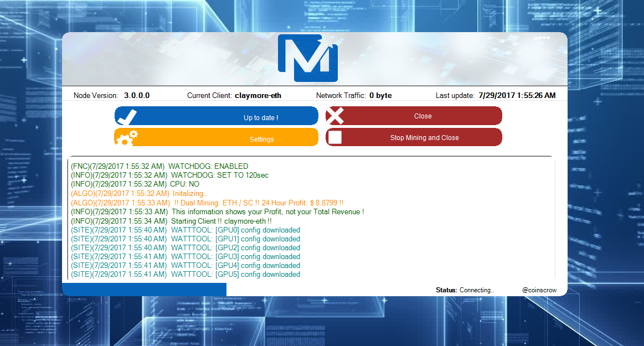Select the Node Version value 3.0.0.0
This screenshot has width=644, height=346.
137,96
